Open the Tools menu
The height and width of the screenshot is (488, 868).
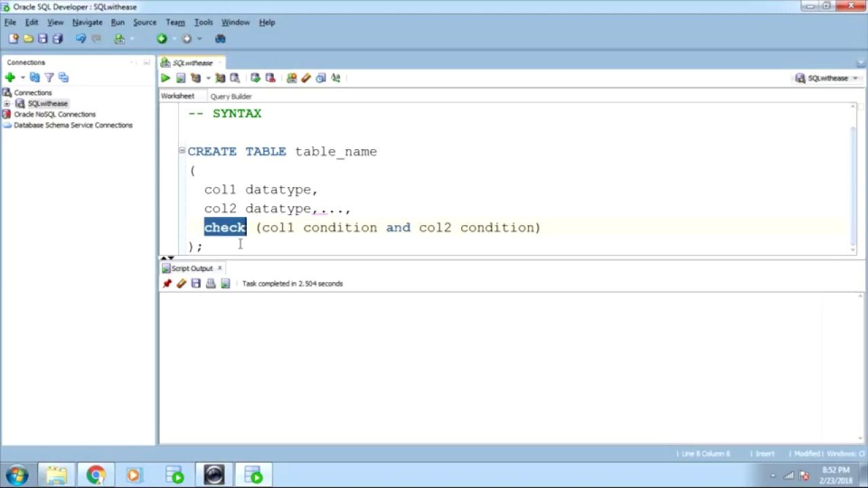click(203, 22)
